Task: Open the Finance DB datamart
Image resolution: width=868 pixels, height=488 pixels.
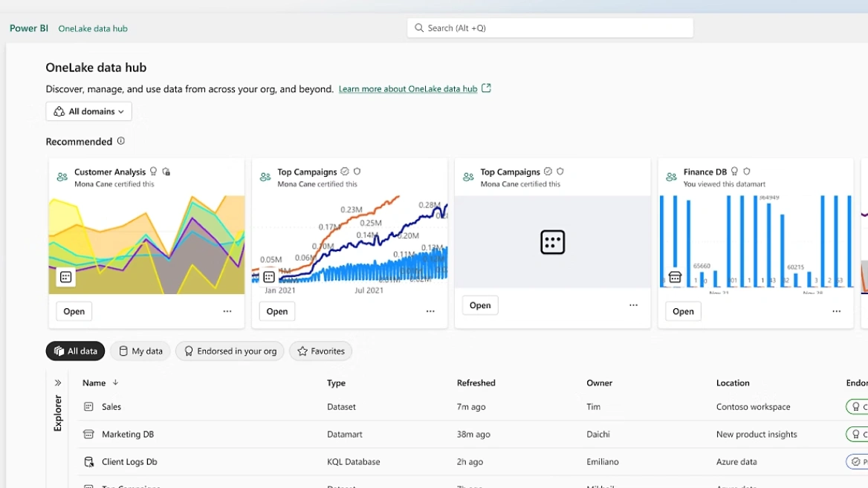Action: 682,311
